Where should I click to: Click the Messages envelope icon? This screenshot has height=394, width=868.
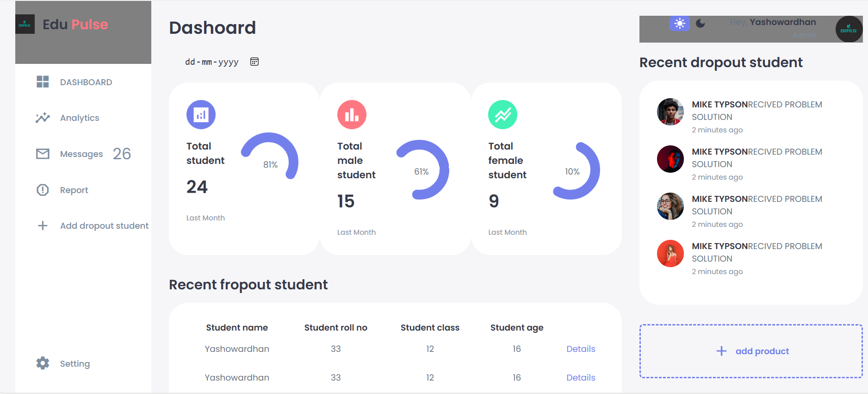coord(43,154)
